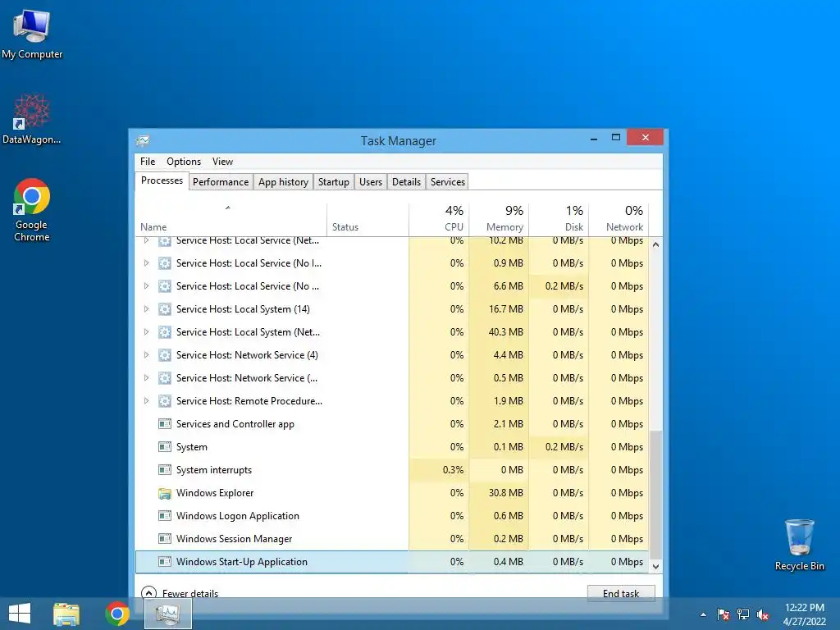Switch to the Users tab

[x=370, y=182]
